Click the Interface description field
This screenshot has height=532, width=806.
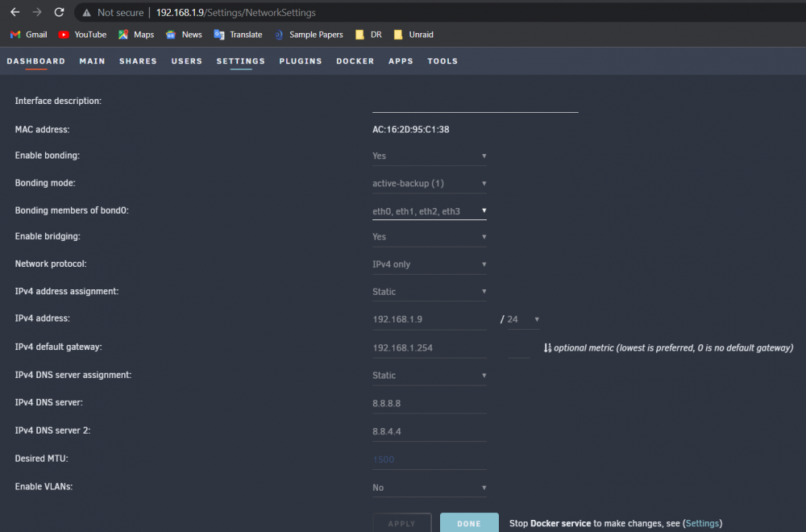[x=476, y=102]
